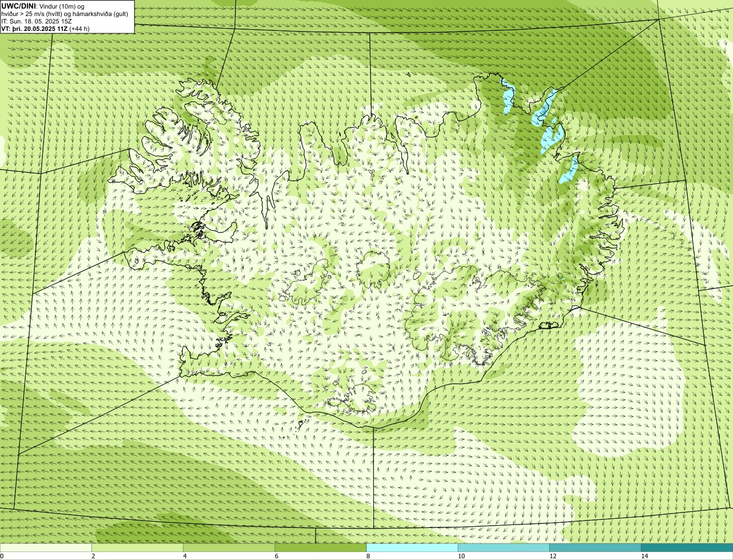This screenshot has width=733, height=560.
Task: Click the '14' color scale label
Action: coord(644,556)
